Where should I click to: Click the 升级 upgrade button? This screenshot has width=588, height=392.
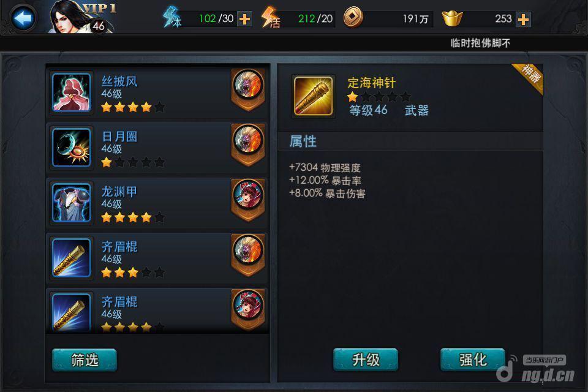point(366,360)
